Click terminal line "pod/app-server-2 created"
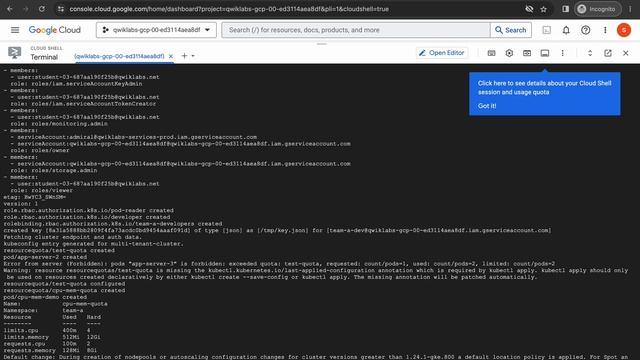The height and width of the screenshot is (360, 640). point(45,257)
